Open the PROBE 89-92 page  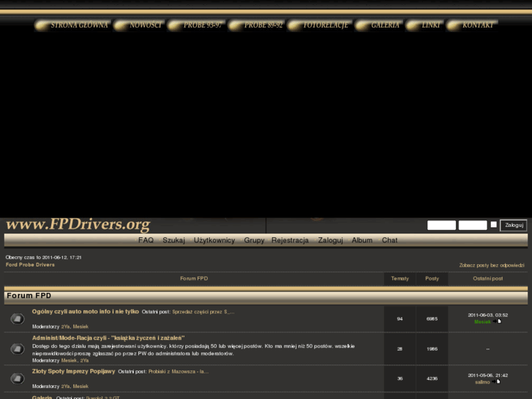tap(257, 25)
